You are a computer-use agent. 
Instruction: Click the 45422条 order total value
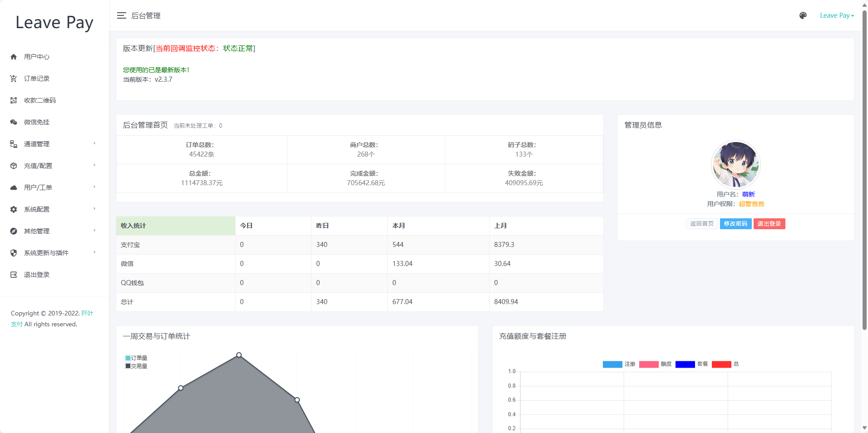(x=202, y=154)
